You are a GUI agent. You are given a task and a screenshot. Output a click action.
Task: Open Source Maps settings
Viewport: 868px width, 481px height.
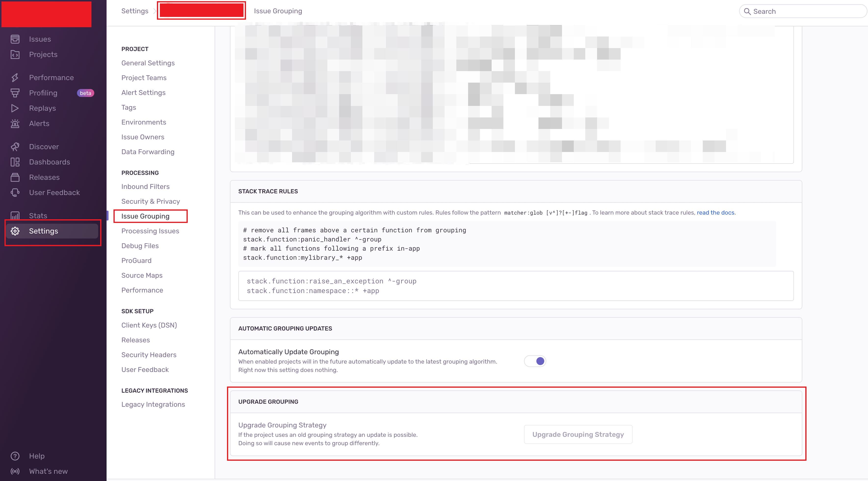(x=142, y=276)
